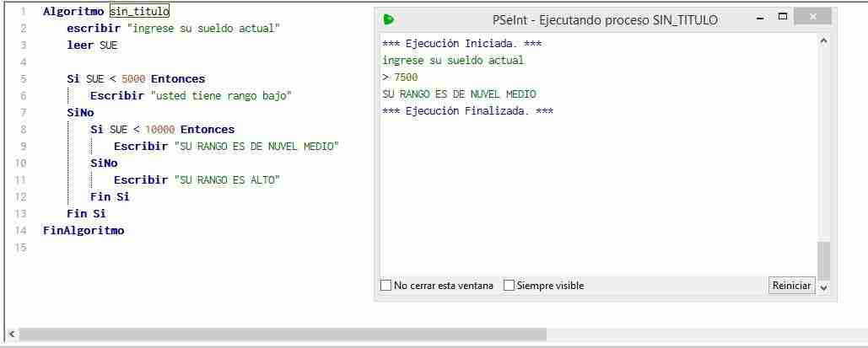Click the "SU RANGO ES ALTO" string
Viewport: 868px width, 348px height.
(x=227, y=179)
